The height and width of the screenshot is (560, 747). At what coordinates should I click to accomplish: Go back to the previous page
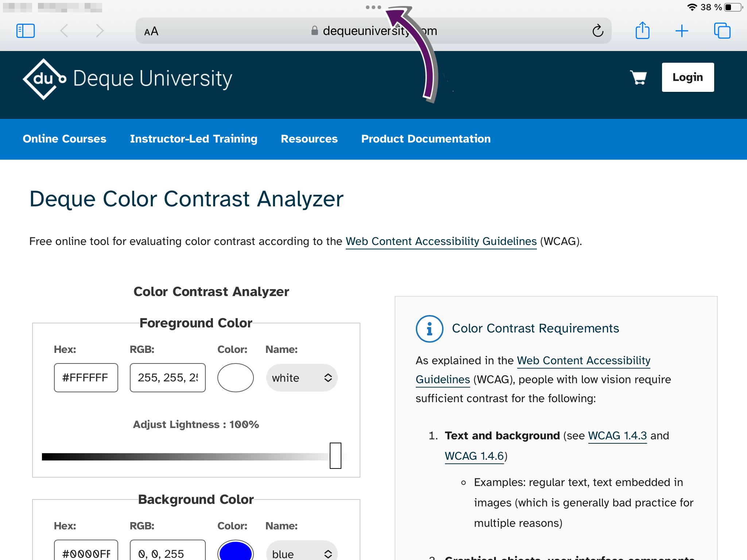64,31
